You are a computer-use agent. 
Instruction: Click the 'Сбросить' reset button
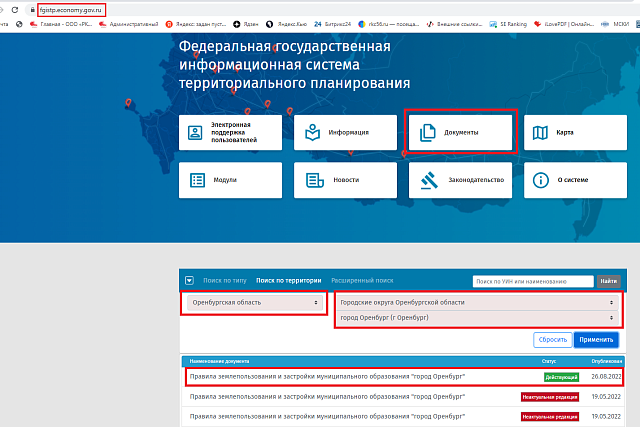[553, 340]
